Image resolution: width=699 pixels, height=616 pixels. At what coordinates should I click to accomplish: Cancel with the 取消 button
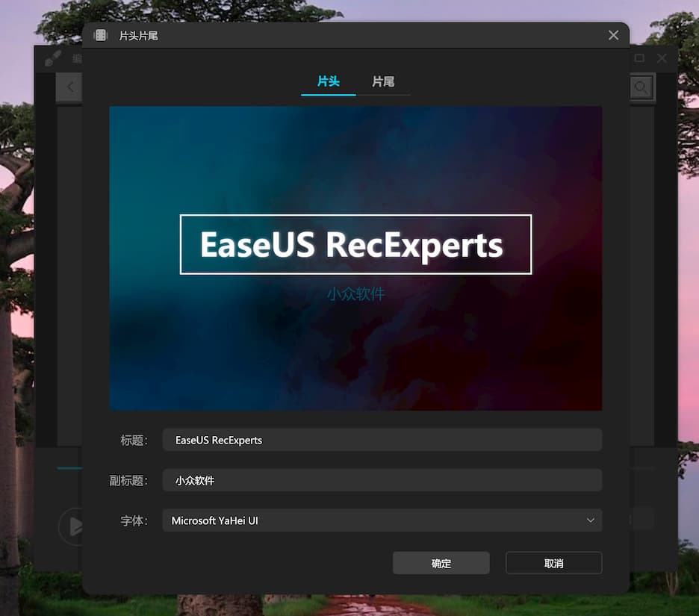pyautogui.click(x=553, y=563)
